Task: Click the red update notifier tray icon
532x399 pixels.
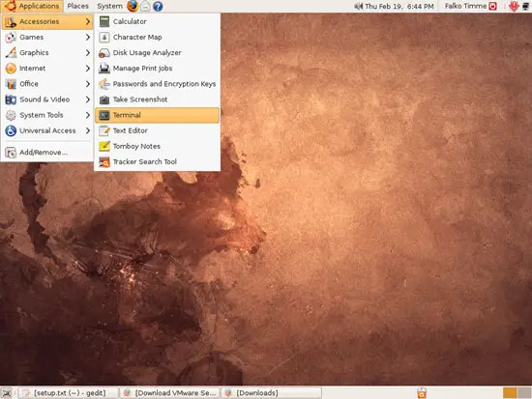Action: (514, 6)
